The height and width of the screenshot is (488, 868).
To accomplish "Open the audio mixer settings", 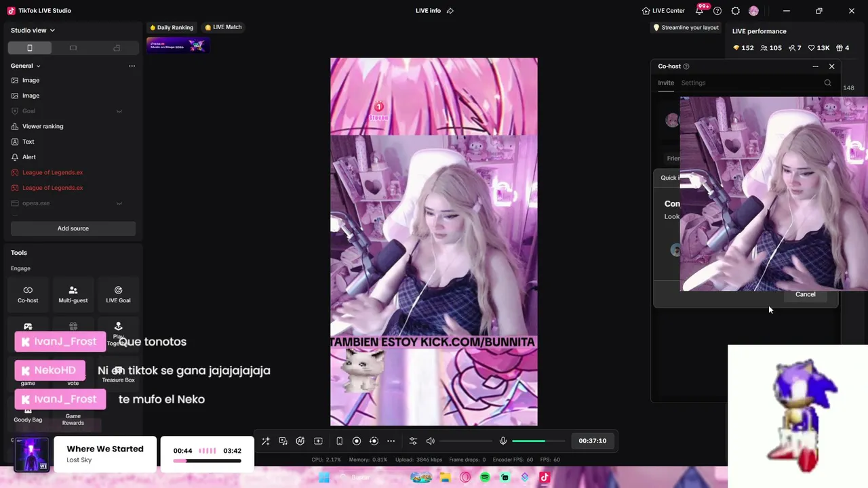I will point(413,441).
